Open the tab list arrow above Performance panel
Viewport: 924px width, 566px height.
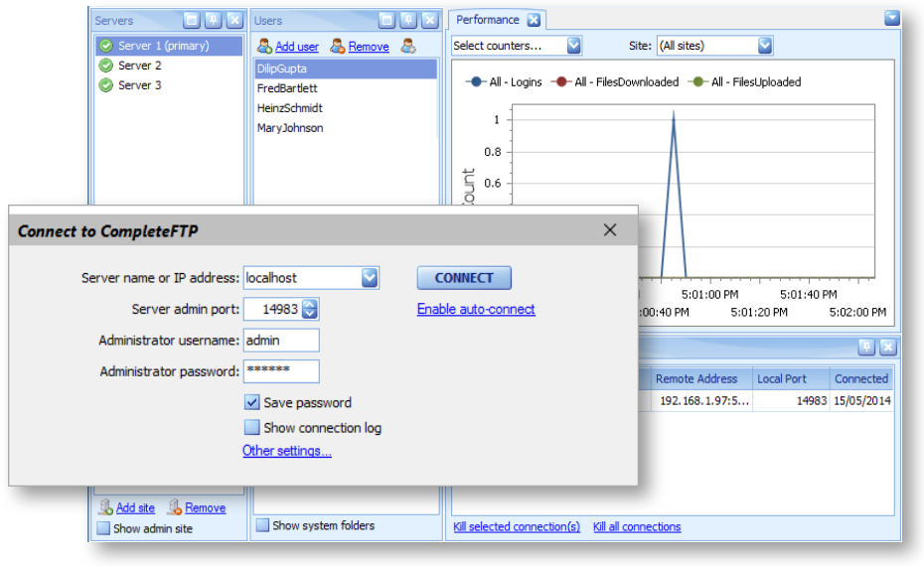click(x=892, y=18)
